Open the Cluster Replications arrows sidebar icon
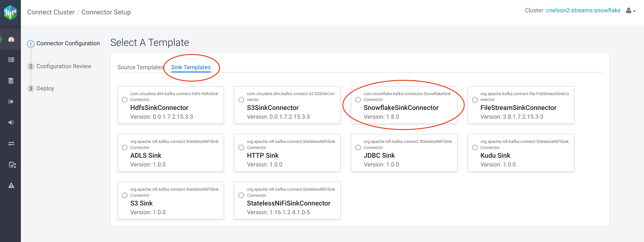This screenshot has width=644, height=242. (x=11, y=144)
